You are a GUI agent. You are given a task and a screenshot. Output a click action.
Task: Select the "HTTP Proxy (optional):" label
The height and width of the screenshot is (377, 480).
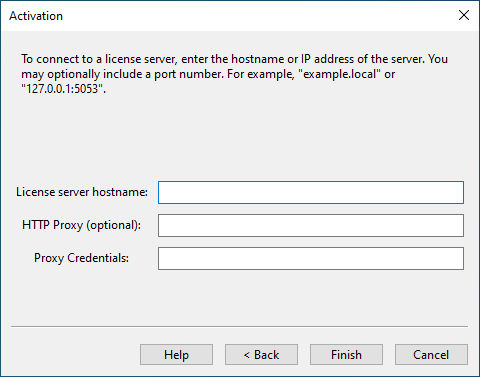(82, 225)
